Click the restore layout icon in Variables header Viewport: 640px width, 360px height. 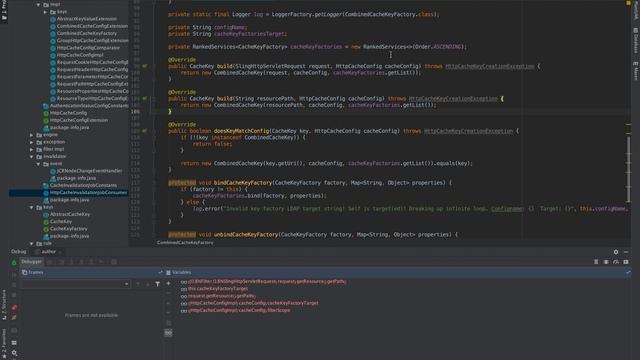click(x=628, y=272)
